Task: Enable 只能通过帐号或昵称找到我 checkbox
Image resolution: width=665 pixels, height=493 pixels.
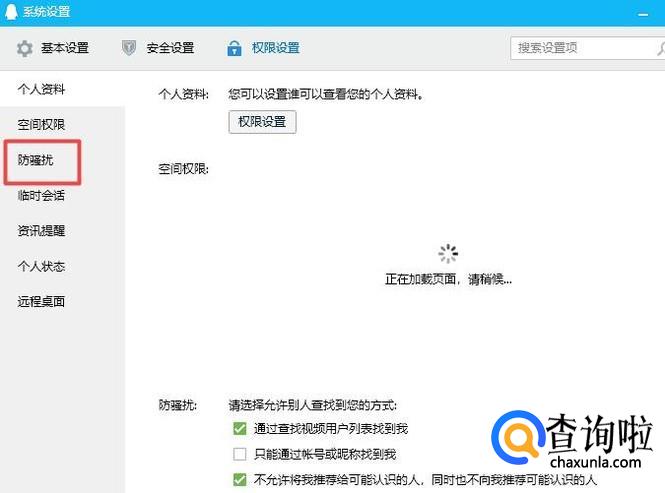Action: (239, 454)
